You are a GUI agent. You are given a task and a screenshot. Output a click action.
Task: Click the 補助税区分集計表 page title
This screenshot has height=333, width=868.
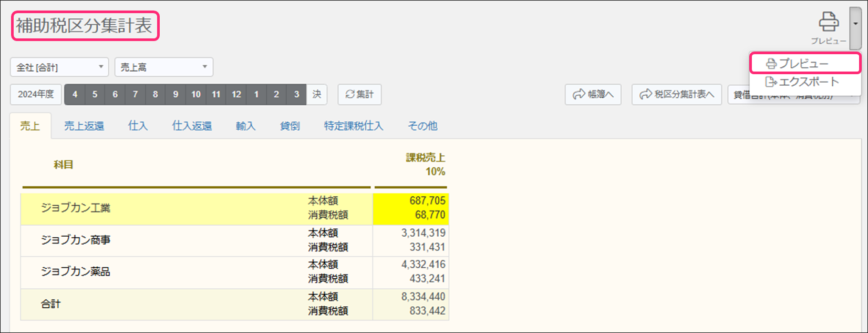pos(84,26)
